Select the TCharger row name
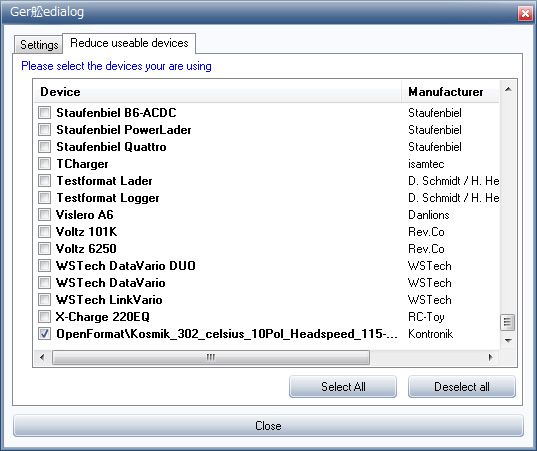Screen dimensions: 537x451 [82, 164]
